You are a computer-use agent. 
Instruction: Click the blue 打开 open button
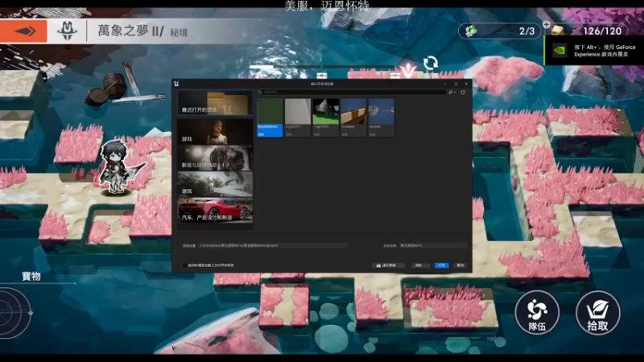point(441,265)
